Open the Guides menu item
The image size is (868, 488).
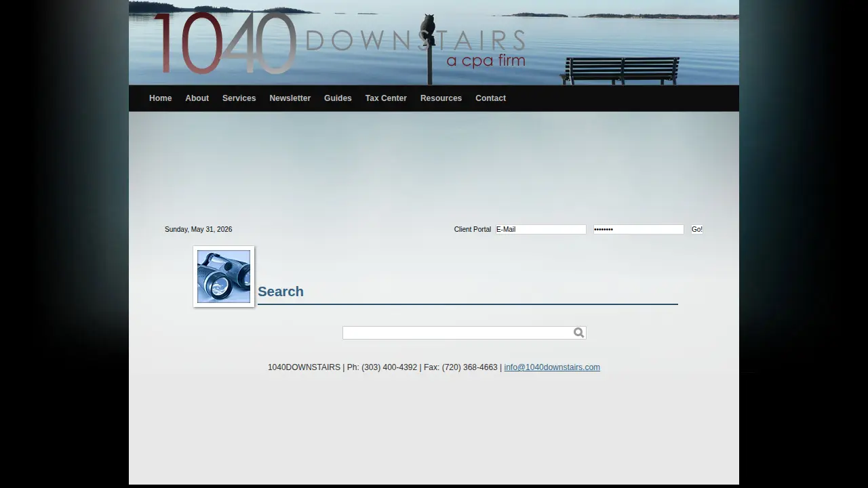(x=338, y=98)
